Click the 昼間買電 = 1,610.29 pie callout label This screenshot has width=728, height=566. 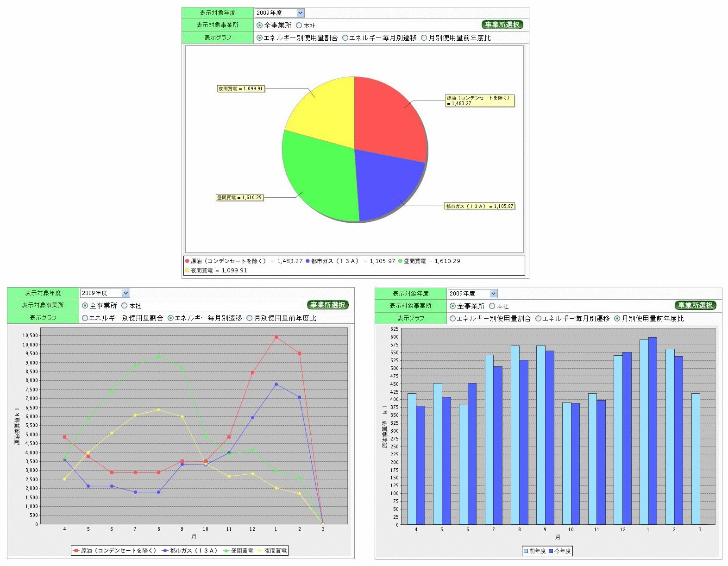click(240, 197)
